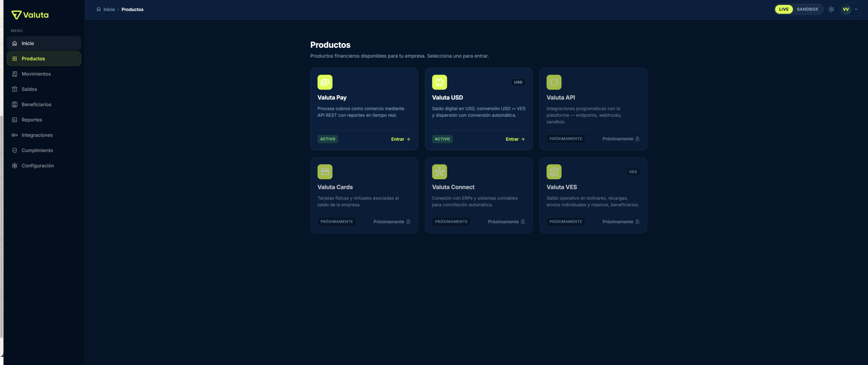Click the Productos page heading
The image size is (868, 365).
tap(330, 45)
